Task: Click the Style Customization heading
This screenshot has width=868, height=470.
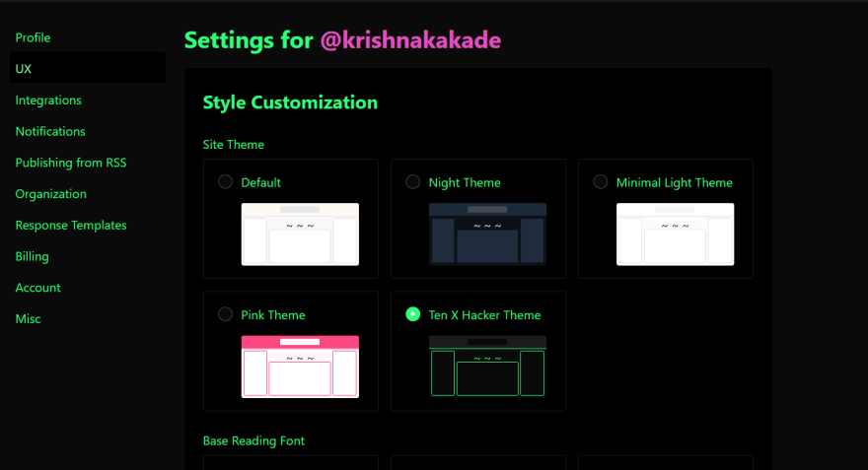Action: [x=290, y=102]
